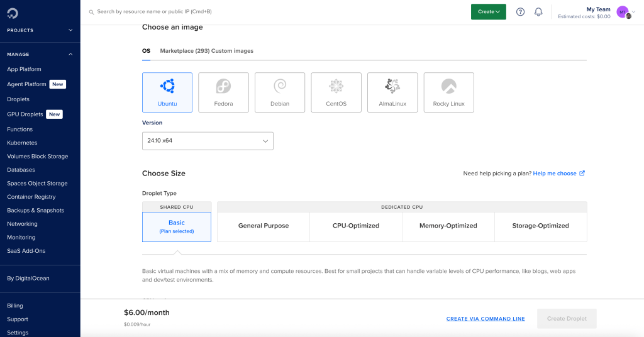Collapse the Manage section in sidebar
Screen dimensions: 644x337
70,54
